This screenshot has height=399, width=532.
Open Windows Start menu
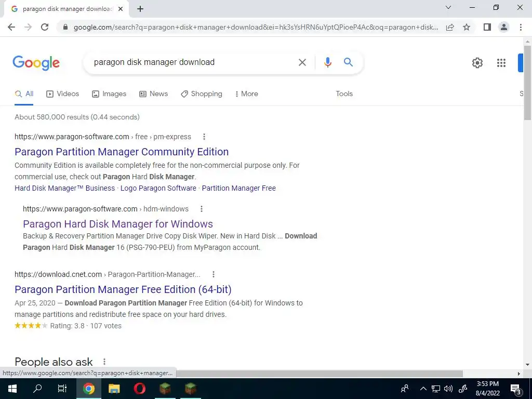point(12,389)
